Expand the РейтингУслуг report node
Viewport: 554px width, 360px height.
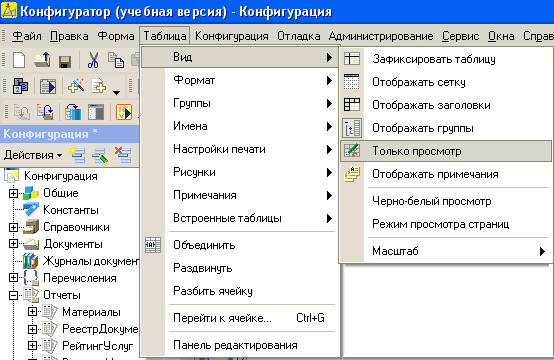[x=32, y=345]
